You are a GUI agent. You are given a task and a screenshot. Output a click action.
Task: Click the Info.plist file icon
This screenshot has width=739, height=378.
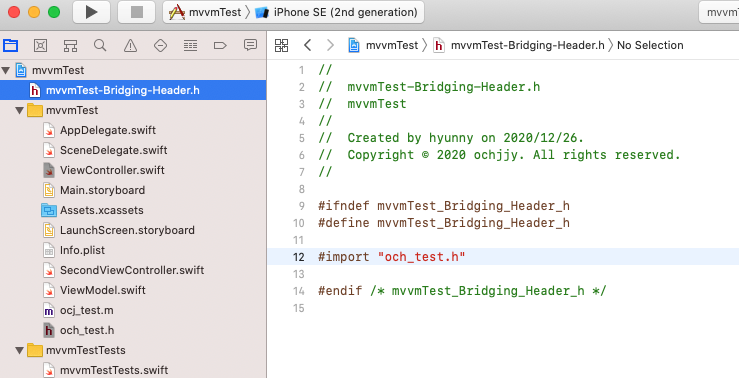[49, 250]
